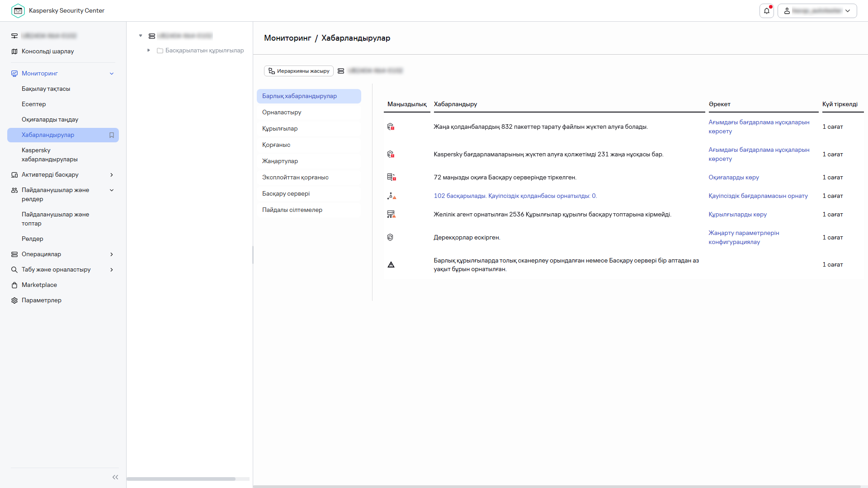Collapse sidebar with double-chevron icon

[x=115, y=477]
